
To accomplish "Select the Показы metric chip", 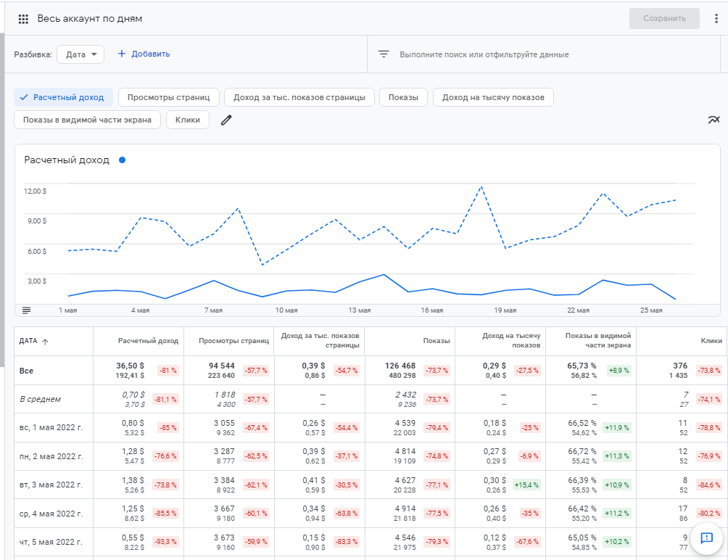I will point(403,97).
